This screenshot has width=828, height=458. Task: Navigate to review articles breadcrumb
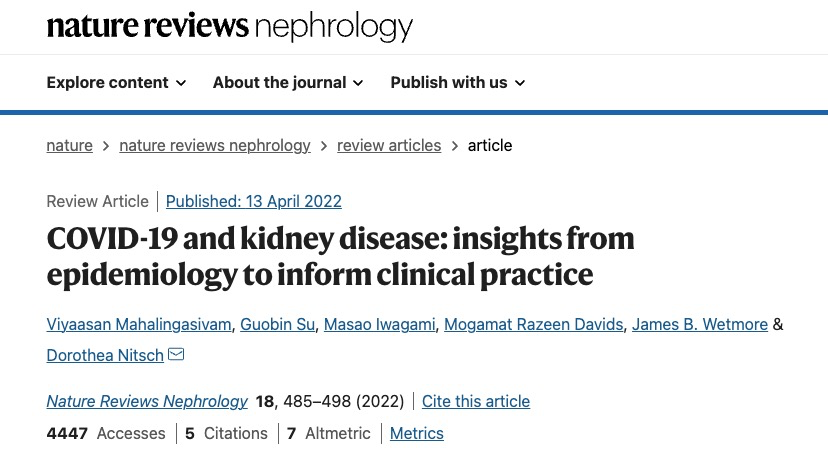[389, 146]
